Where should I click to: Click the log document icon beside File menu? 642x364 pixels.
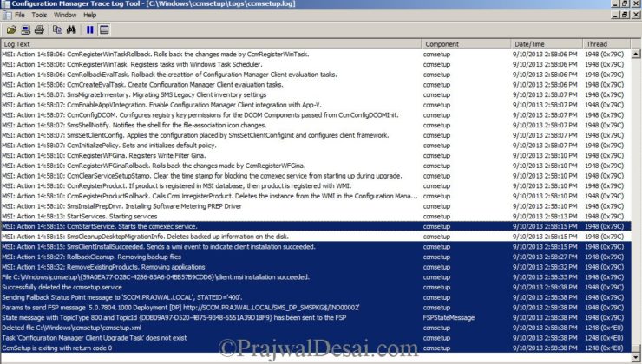(x=6, y=15)
